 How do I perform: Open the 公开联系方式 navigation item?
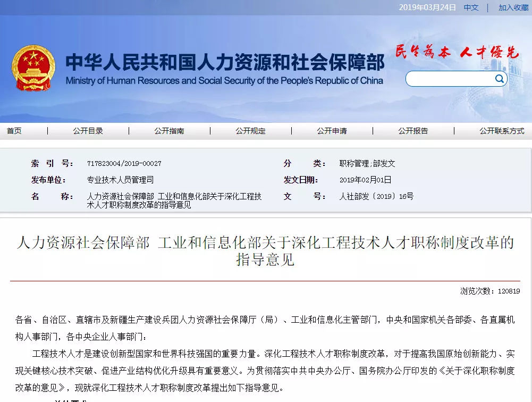[x=502, y=131]
